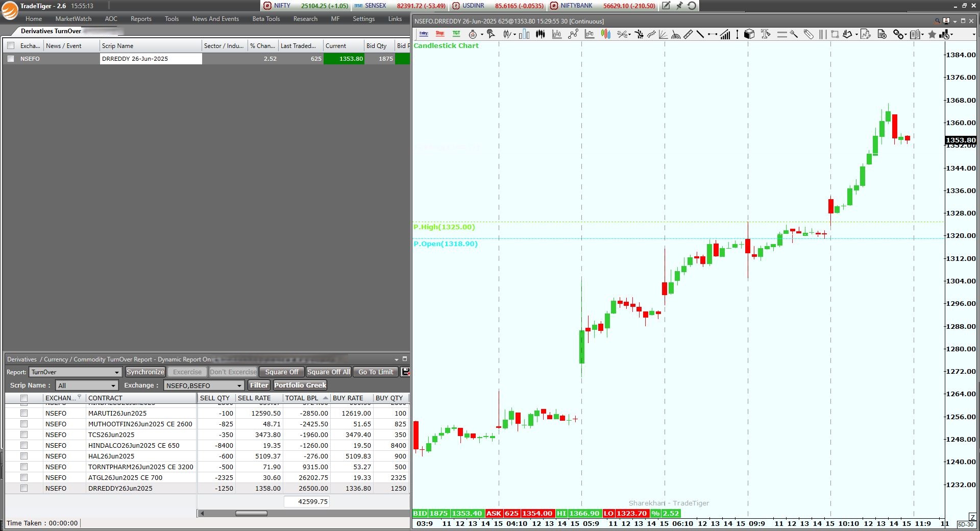Select the vertical lines drawing tool

click(822, 34)
